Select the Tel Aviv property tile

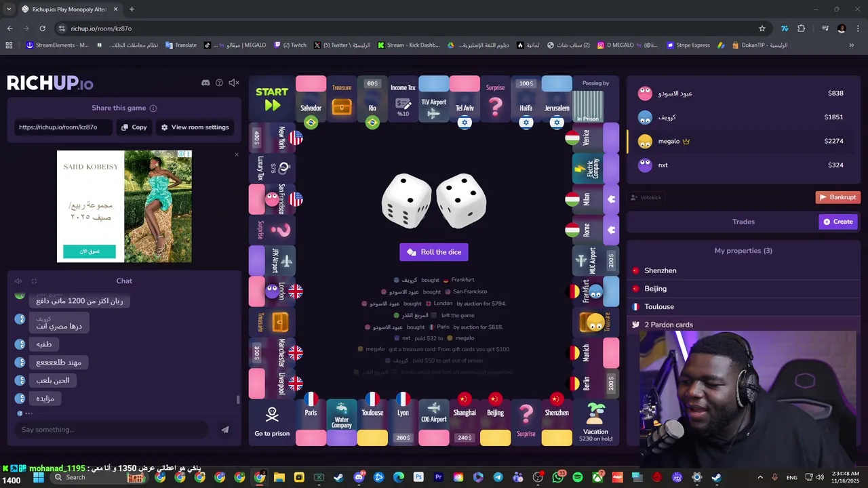tap(465, 99)
